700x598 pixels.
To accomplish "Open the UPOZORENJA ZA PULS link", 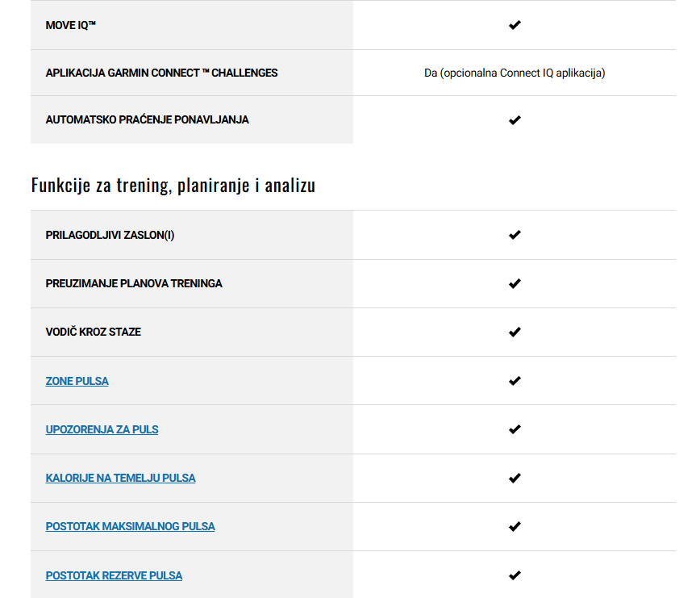I will tap(102, 429).
